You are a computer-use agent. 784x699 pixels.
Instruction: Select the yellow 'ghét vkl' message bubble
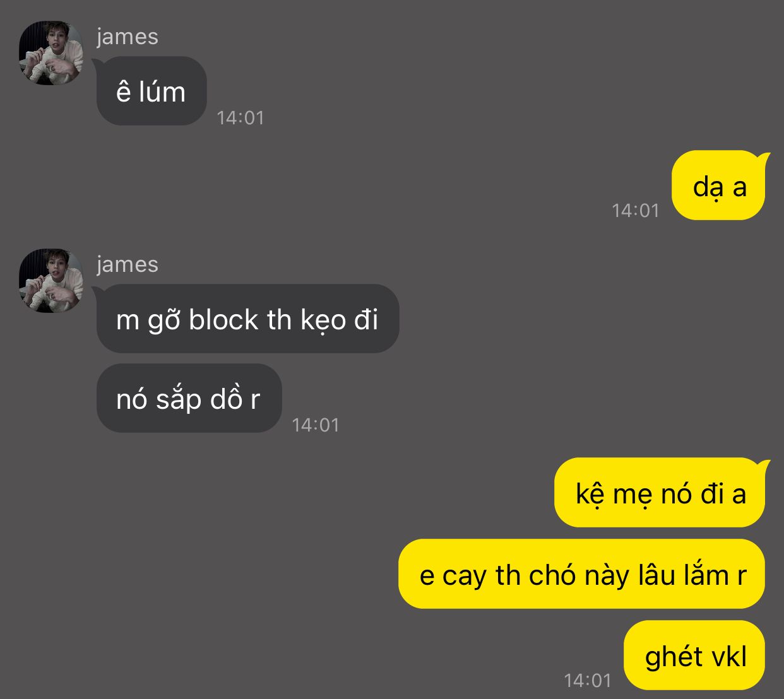694,655
